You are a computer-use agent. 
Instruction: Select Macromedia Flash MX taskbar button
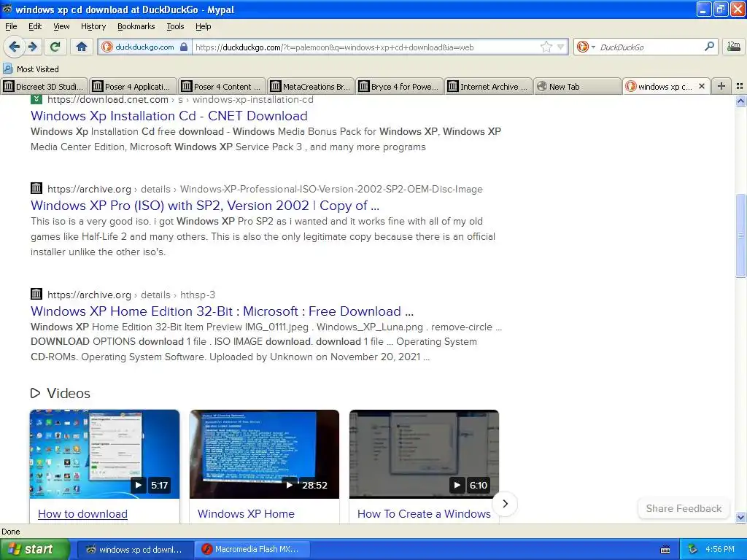252,549
